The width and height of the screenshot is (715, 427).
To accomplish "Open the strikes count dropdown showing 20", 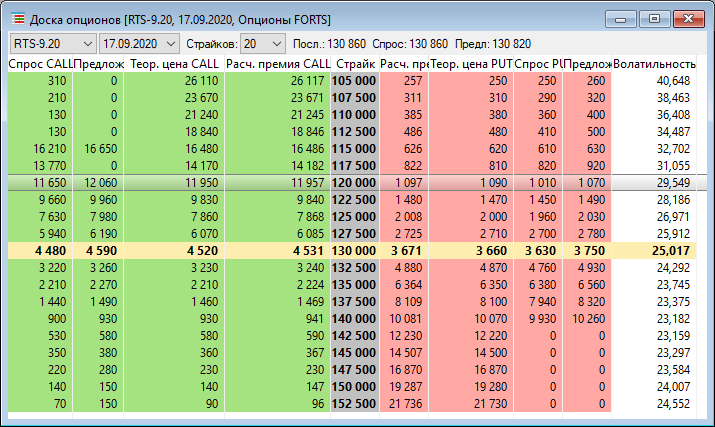I will [x=263, y=44].
